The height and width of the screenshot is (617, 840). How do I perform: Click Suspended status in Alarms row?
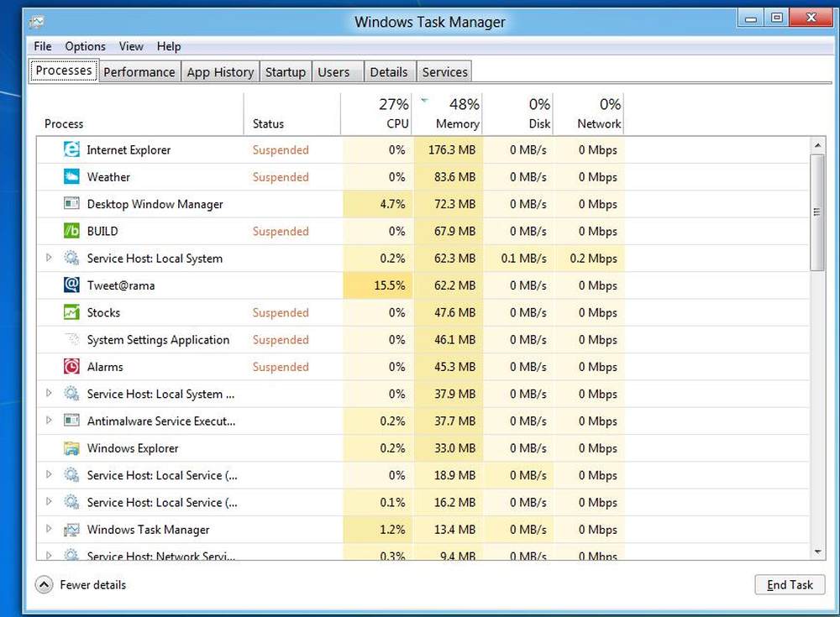281,367
